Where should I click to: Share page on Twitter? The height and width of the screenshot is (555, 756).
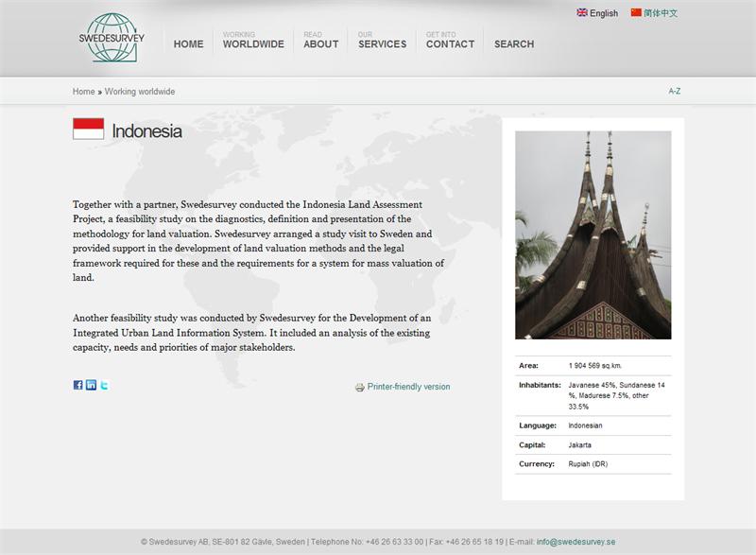point(104,385)
